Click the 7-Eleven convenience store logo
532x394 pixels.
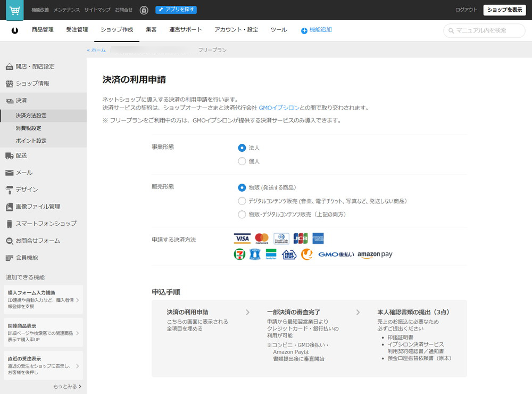point(239,254)
